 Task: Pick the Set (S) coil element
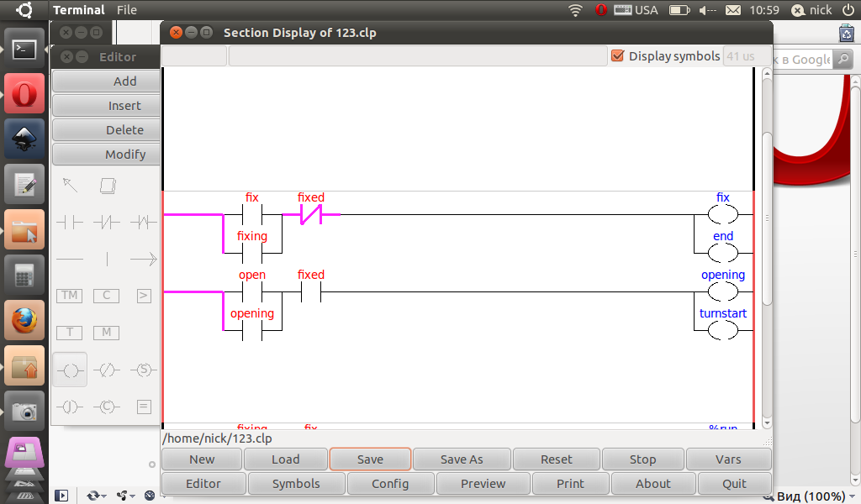click(143, 370)
